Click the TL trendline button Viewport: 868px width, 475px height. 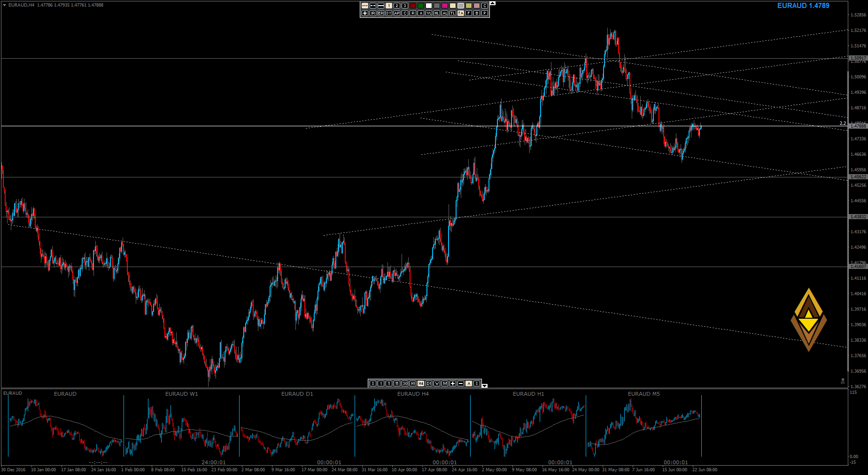(x=453, y=13)
